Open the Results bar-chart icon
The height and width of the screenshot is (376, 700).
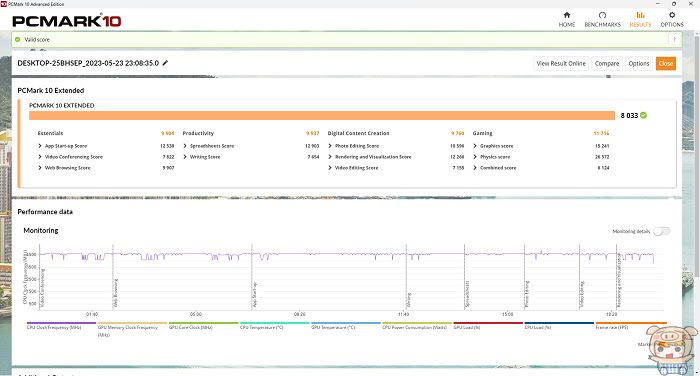[640, 15]
